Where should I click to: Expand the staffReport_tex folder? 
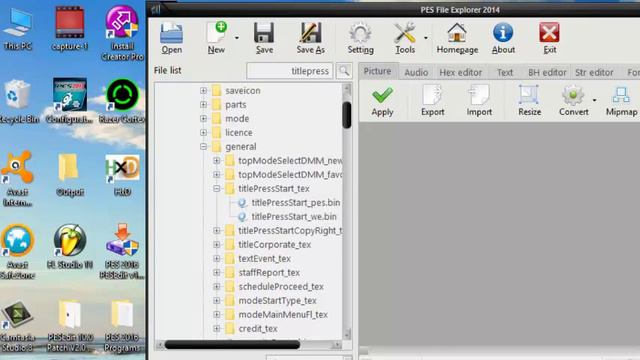217,272
